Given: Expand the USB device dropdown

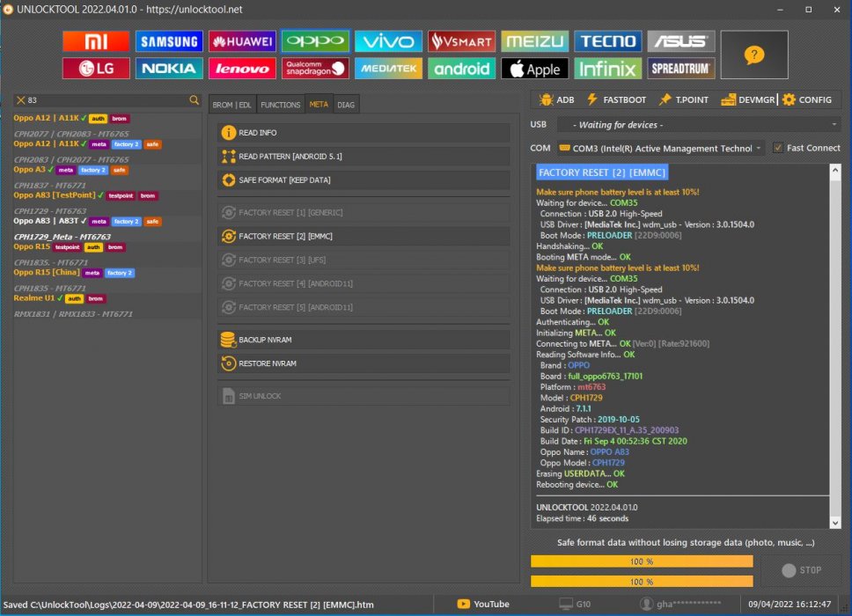Looking at the screenshot, I should point(699,125).
